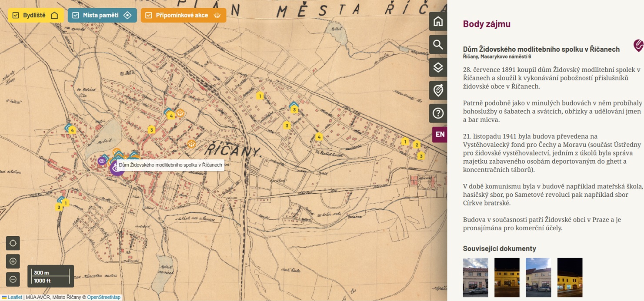644x301 pixels.
Task: Open the map search magnifier tool
Action: (438, 44)
